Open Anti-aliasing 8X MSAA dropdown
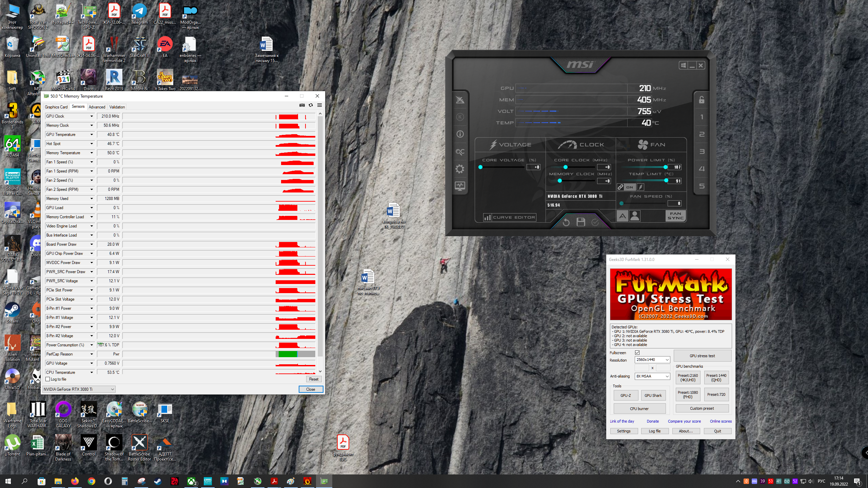This screenshot has height=488, width=868. (652, 376)
